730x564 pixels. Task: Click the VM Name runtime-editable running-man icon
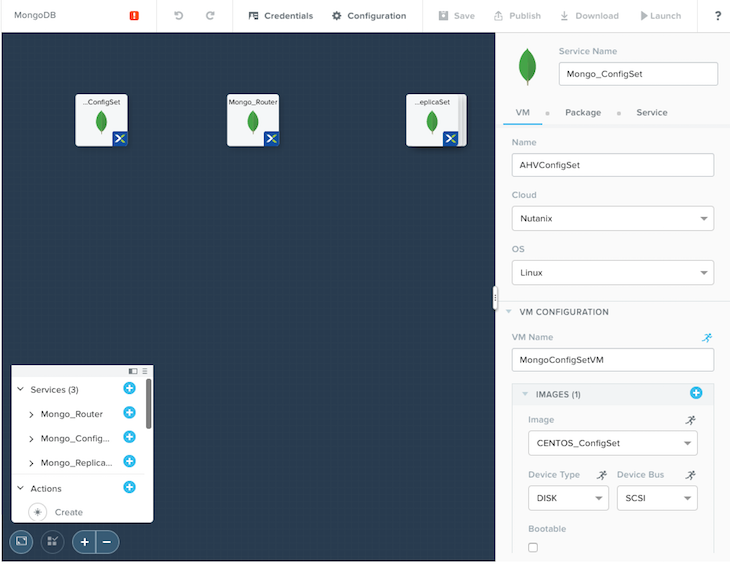pyautogui.click(x=707, y=338)
